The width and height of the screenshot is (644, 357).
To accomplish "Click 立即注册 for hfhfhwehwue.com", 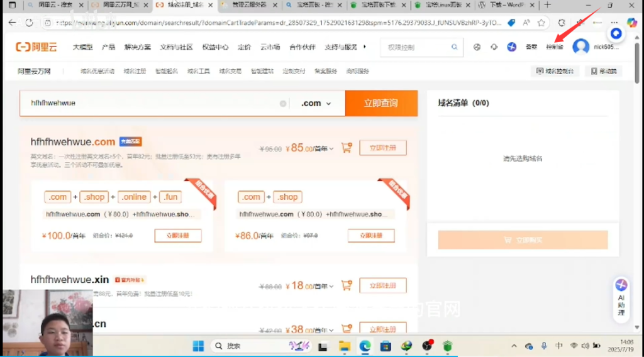I will click(x=383, y=148).
